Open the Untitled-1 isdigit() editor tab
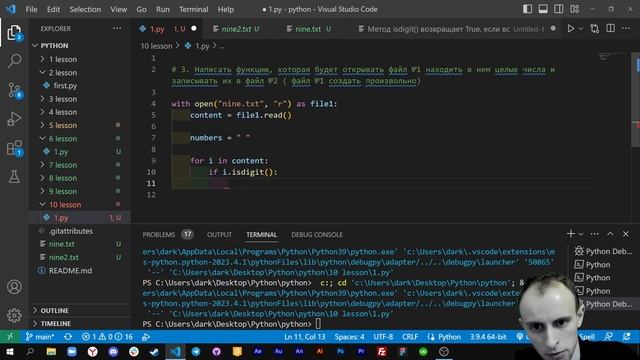 tap(456, 29)
